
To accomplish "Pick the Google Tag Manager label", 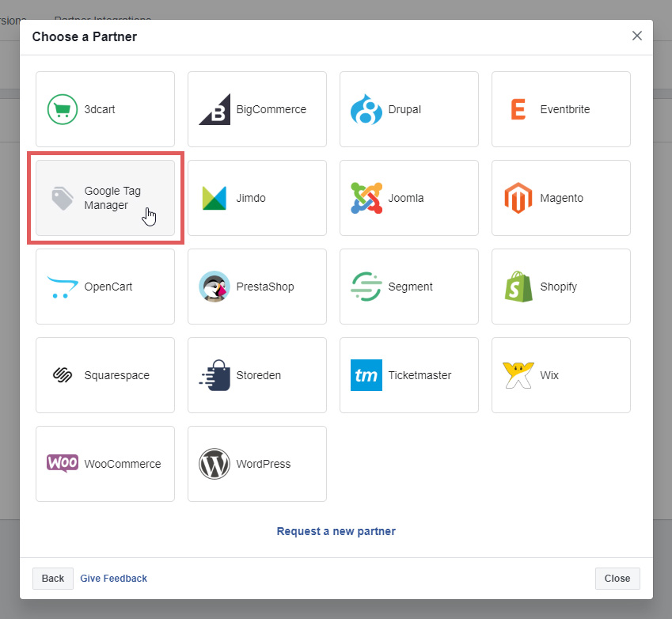I will point(112,198).
